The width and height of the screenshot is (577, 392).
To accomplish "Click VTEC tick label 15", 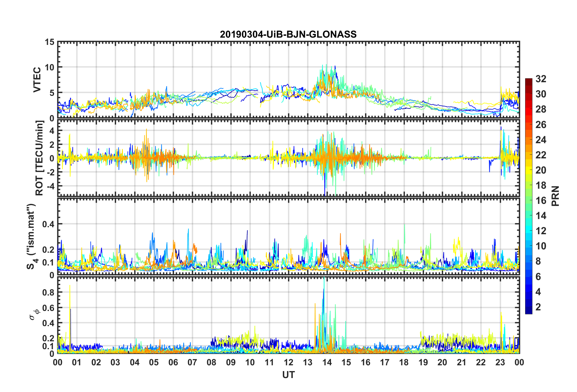I will [50, 42].
